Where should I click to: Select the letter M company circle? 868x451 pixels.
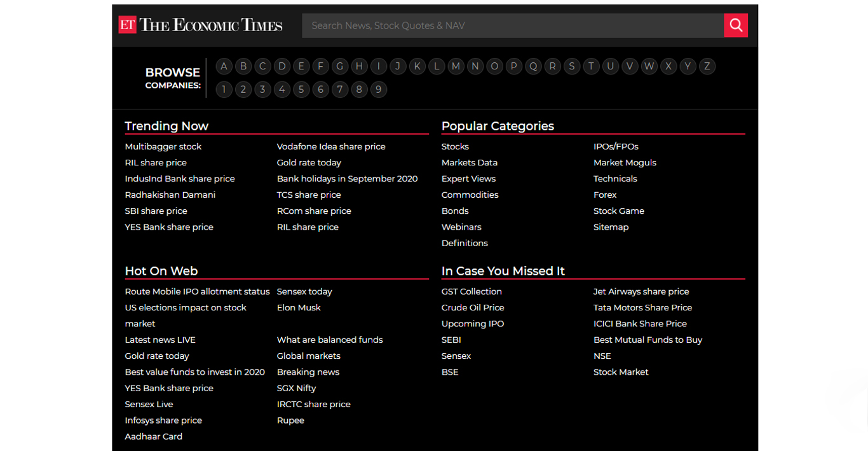[x=456, y=66]
